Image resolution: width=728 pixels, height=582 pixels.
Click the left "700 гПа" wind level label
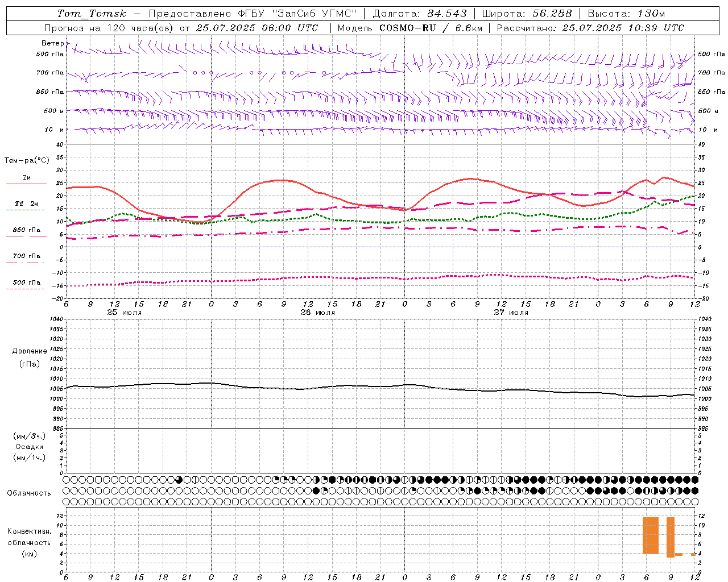point(50,73)
